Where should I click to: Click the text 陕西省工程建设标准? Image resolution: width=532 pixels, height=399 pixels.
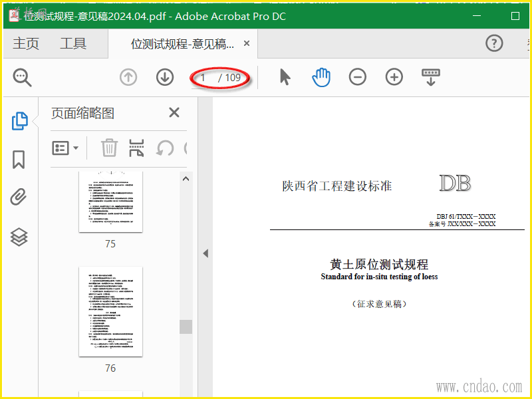click(337, 186)
